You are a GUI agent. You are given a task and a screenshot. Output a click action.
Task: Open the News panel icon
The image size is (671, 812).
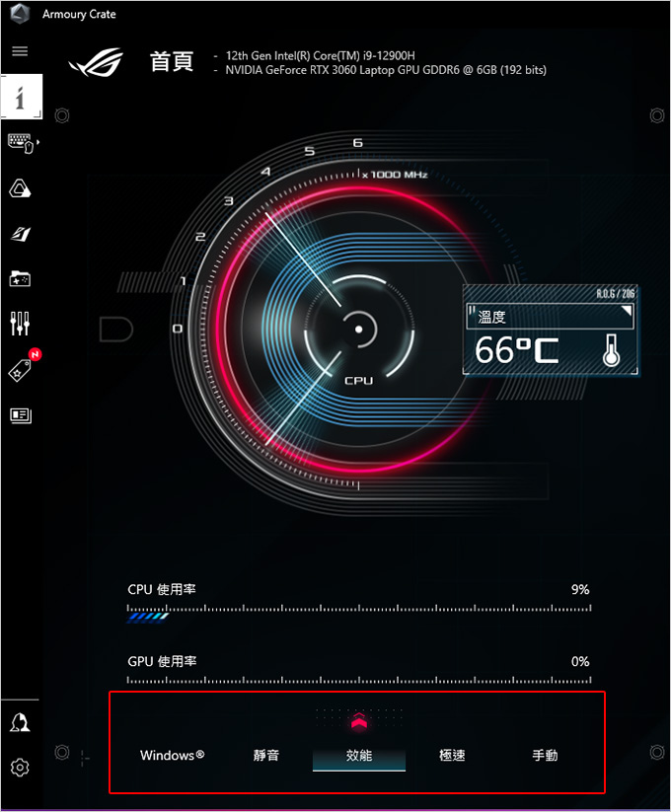pos(21,415)
